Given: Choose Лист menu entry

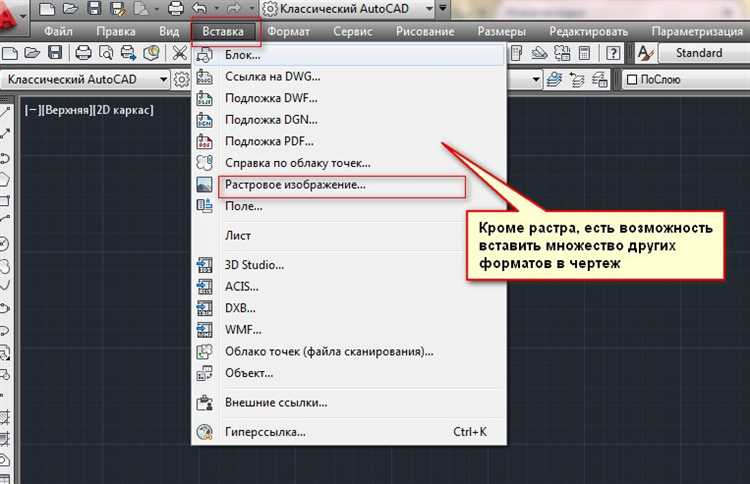Looking at the screenshot, I should [349, 236].
